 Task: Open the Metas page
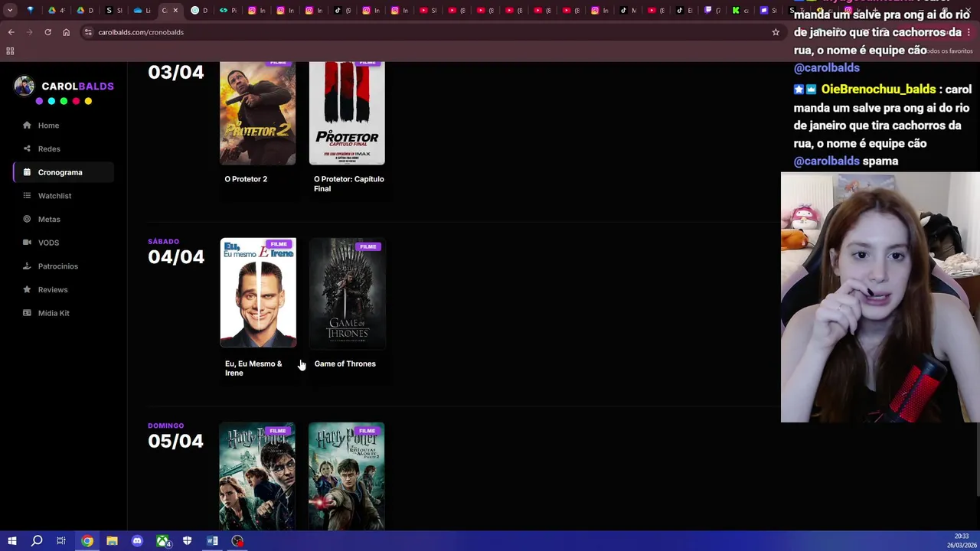pyautogui.click(x=64, y=220)
